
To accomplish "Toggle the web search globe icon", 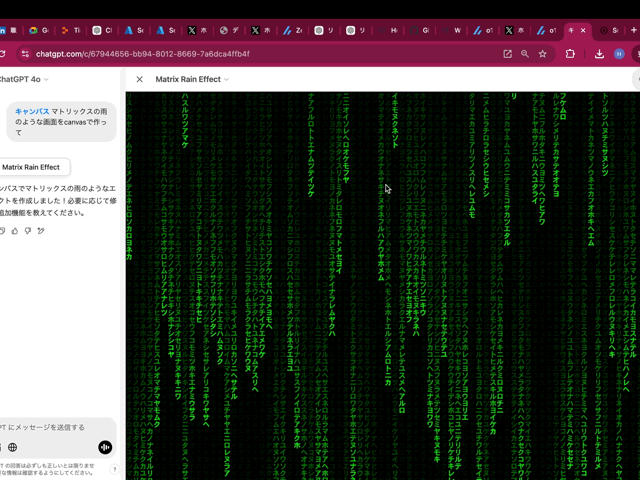I will (x=13, y=447).
